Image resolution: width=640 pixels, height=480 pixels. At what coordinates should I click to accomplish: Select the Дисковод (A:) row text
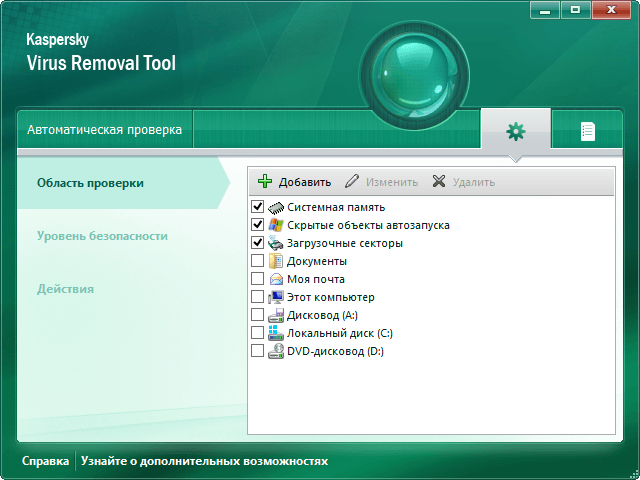(322, 315)
